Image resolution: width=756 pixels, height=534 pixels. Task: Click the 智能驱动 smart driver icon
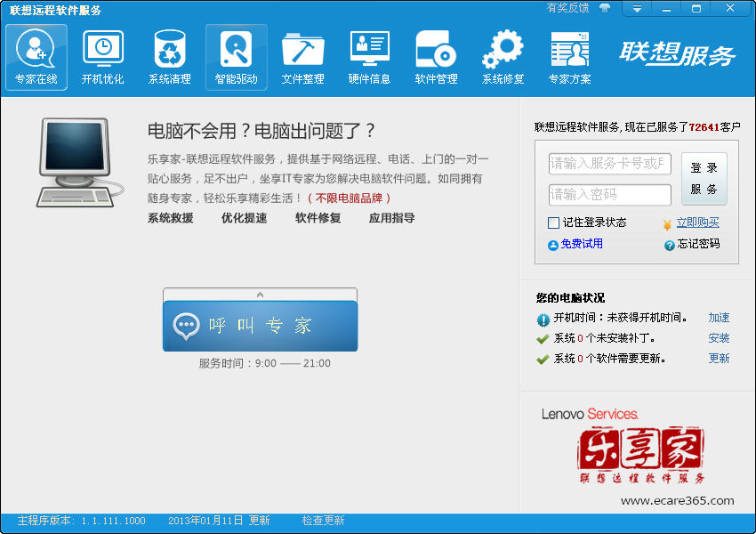pos(236,56)
